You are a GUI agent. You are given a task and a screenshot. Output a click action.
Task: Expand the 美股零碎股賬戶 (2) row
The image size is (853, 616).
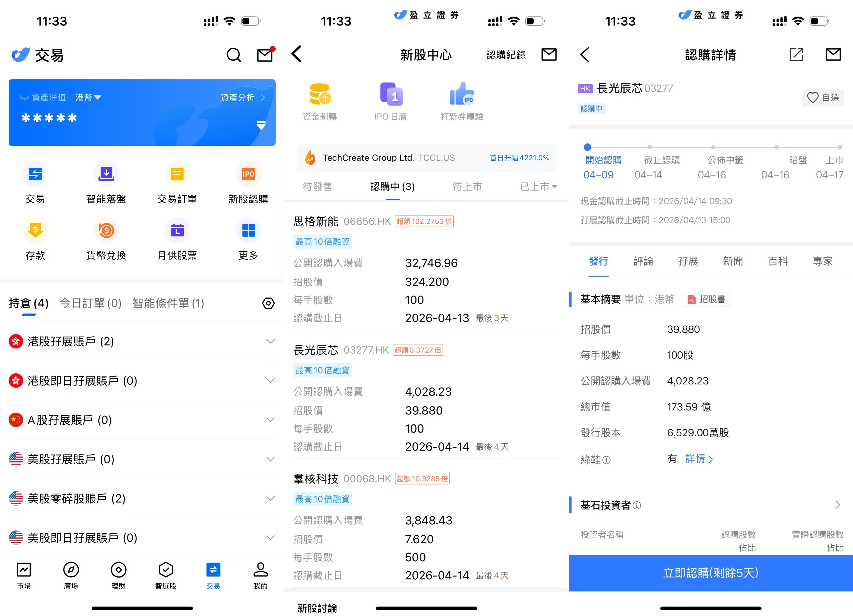pyautogui.click(x=270, y=498)
